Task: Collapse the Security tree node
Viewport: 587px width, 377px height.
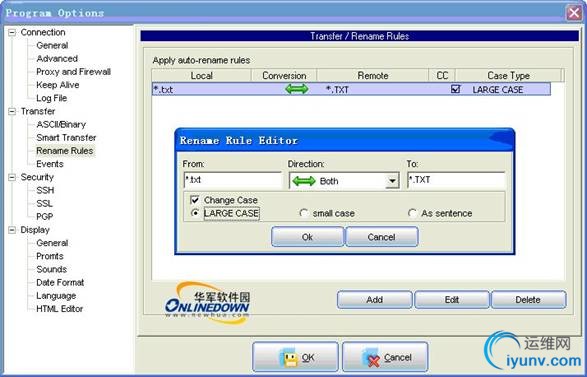Action: [12, 177]
